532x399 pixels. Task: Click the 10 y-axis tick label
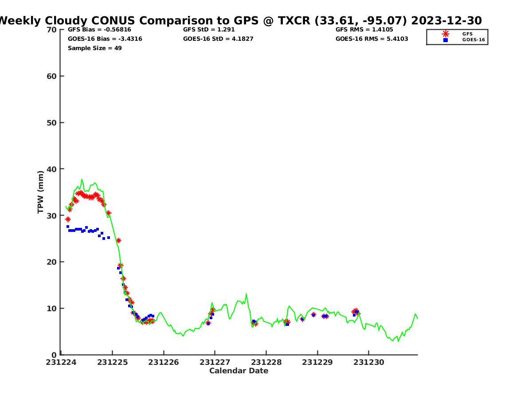pos(51,309)
